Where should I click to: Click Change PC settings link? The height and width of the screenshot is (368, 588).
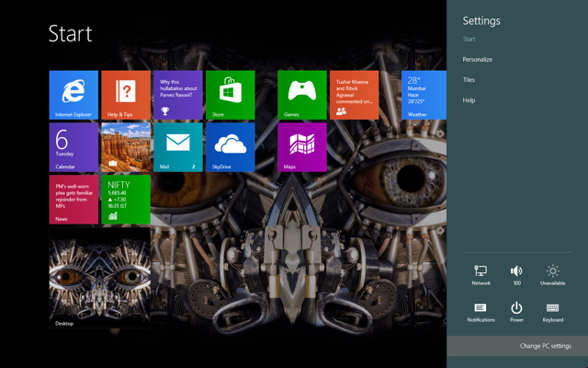[545, 346]
